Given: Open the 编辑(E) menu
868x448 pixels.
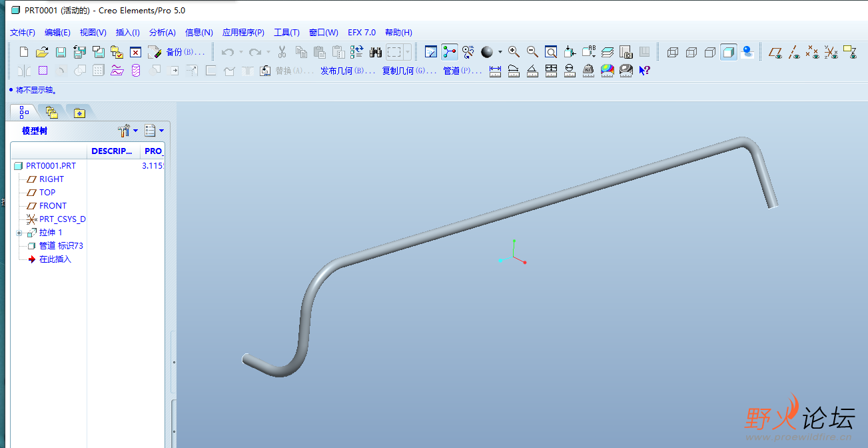Looking at the screenshot, I should [x=57, y=32].
